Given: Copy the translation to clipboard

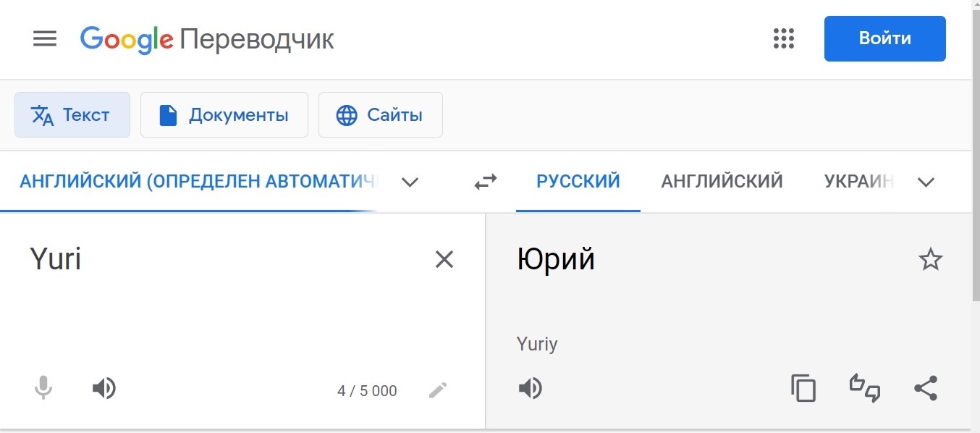Looking at the screenshot, I should (x=803, y=389).
